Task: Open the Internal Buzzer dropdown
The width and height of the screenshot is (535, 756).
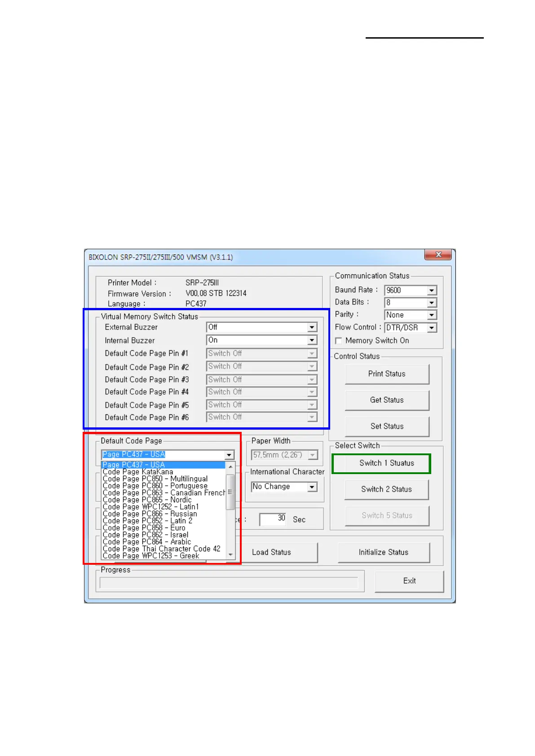Action: point(261,340)
